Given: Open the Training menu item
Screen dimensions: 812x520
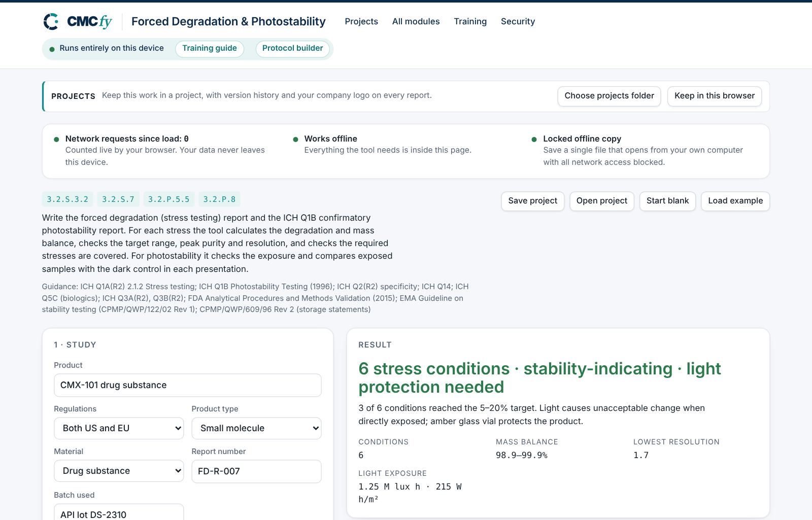Looking at the screenshot, I should click(x=470, y=21).
